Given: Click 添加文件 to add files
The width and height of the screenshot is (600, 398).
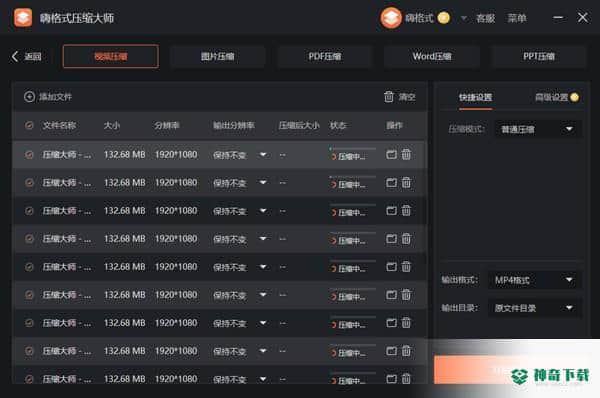Looking at the screenshot, I should click(48, 96).
